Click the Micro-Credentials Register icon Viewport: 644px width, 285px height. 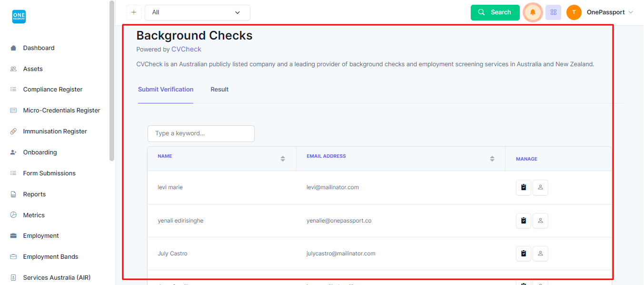point(13,111)
